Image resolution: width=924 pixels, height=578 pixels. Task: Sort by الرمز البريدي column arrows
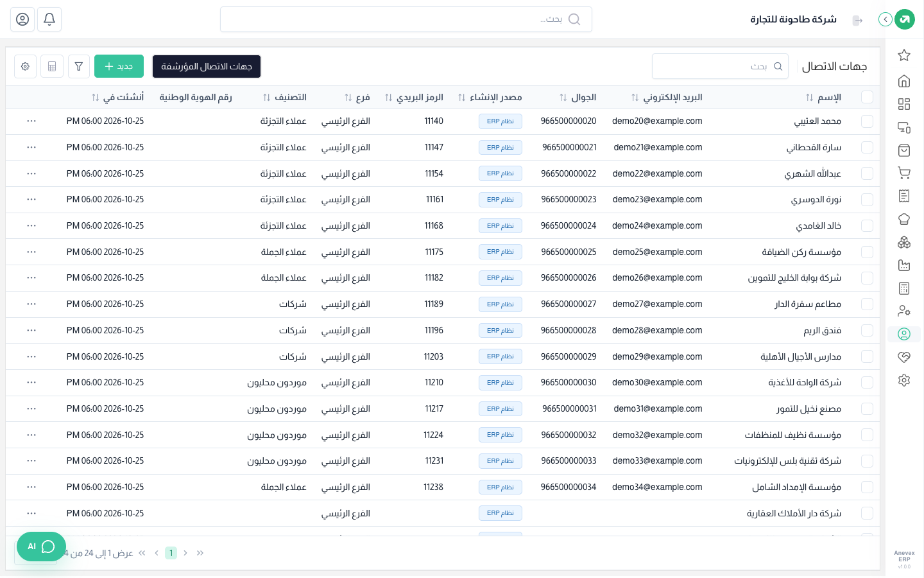tap(388, 98)
